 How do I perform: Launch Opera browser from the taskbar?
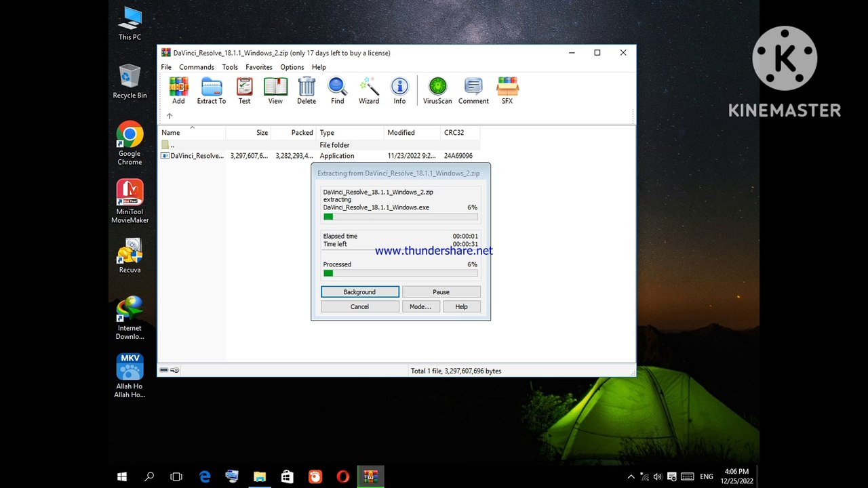coord(343,476)
